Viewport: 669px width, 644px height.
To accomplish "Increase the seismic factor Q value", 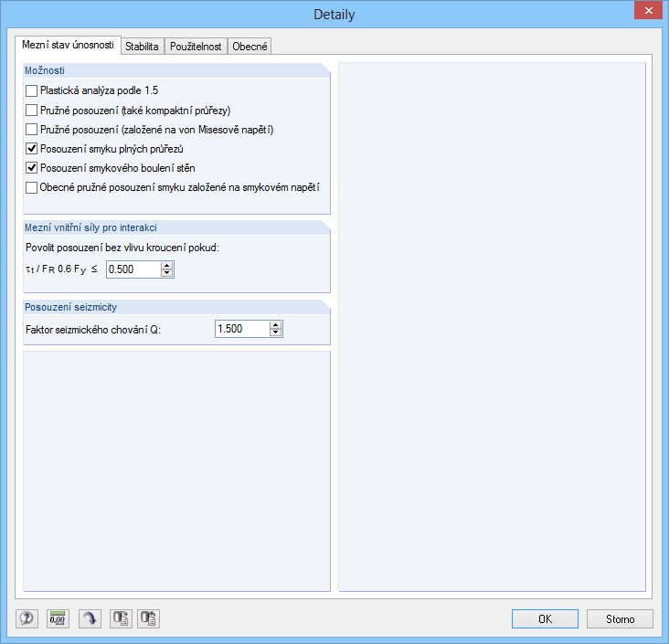I will coord(276,325).
